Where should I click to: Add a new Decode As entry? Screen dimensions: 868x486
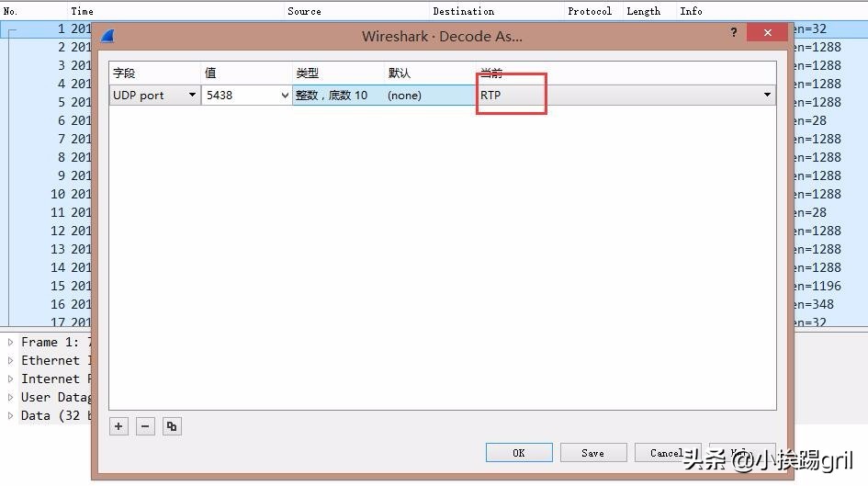click(x=118, y=426)
